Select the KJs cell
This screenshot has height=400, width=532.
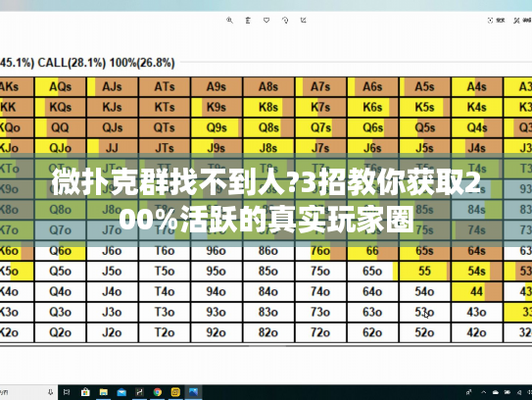tap(113, 107)
